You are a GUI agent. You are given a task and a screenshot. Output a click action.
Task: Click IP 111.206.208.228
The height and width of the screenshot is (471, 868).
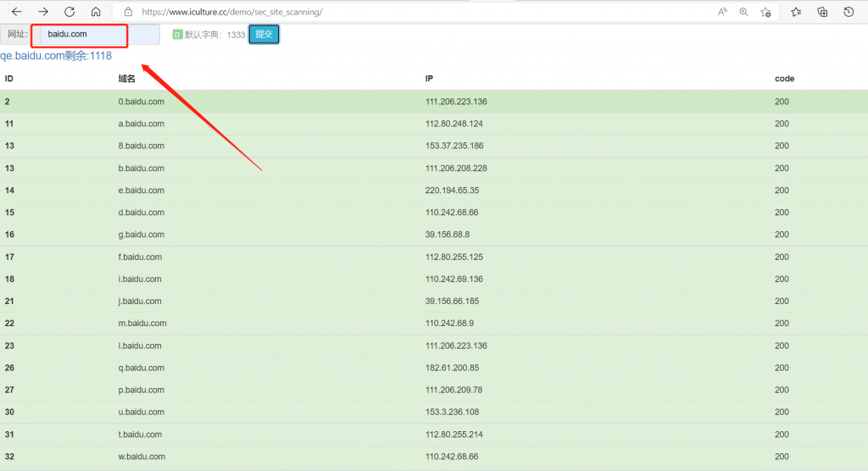(x=456, y=169)
